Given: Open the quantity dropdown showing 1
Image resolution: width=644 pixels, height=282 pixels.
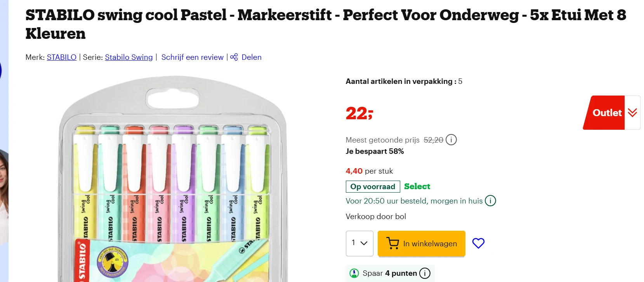Looking at the screenshot, I should pyautogui.click(x=359, y=243).
